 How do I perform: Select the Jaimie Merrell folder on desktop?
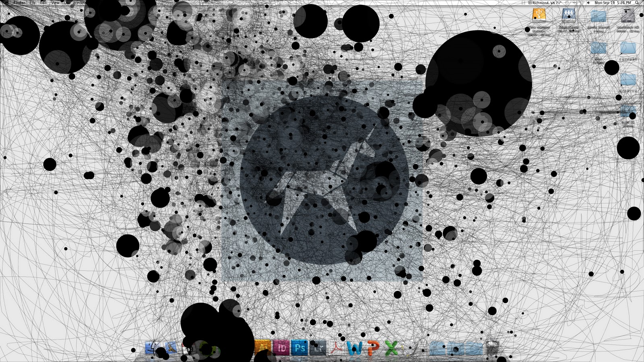[x=598, y=16]
